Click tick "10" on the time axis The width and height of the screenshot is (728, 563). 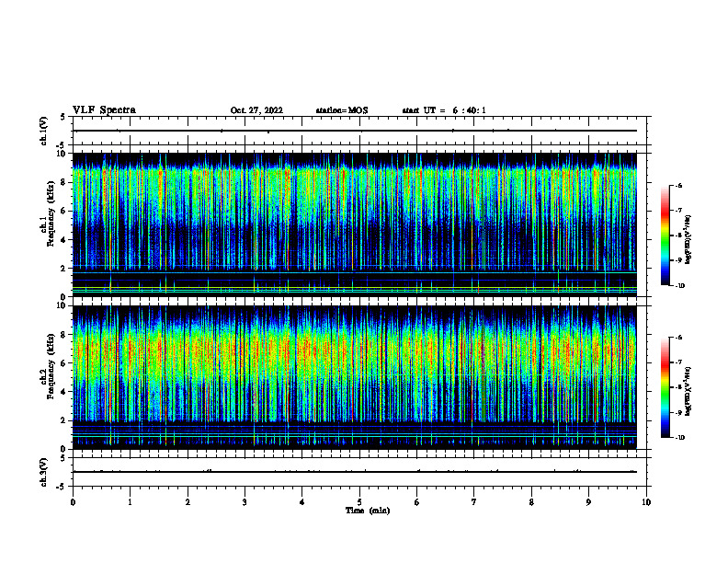pos(646,502)
